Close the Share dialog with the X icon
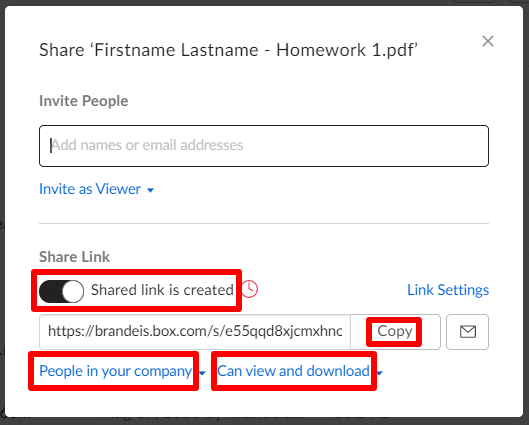The width and height of the screenshot is (529, 425). tap(488, 41)
